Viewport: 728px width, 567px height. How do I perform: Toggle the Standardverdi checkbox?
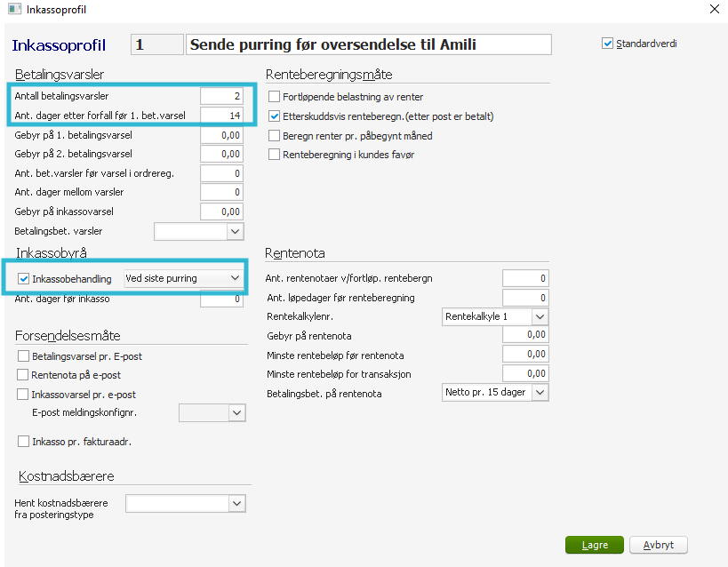[x=607, y=44]
